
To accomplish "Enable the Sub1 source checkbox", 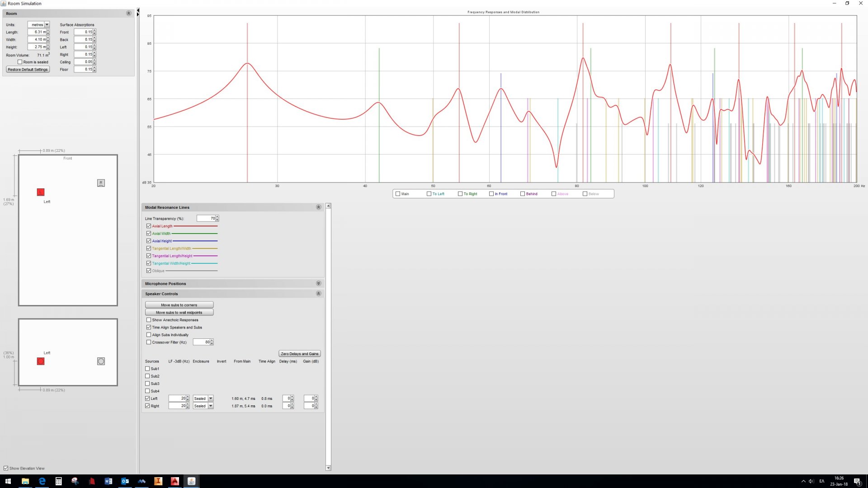I will coord(147,369).
